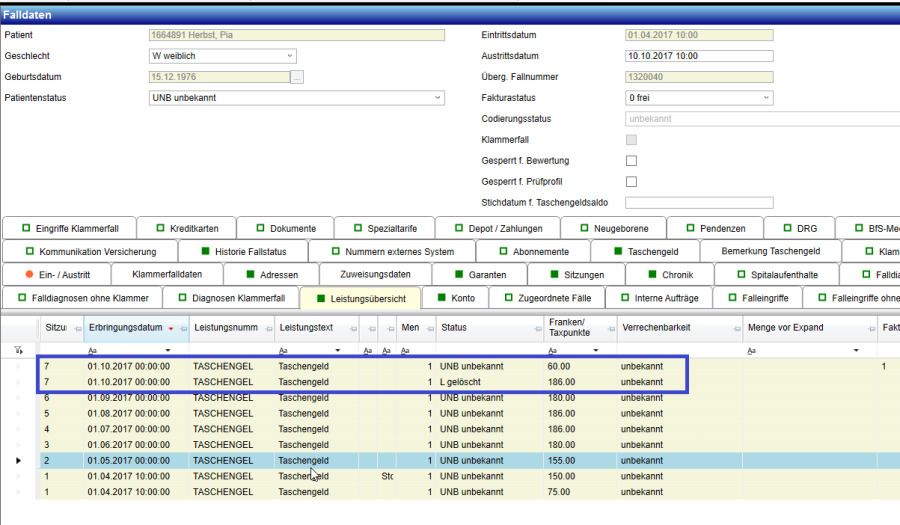Click the filter icon in the grid filter row
Image resolution: width=900 pixels, height=525 pixels.
click(x=18, y=351)
